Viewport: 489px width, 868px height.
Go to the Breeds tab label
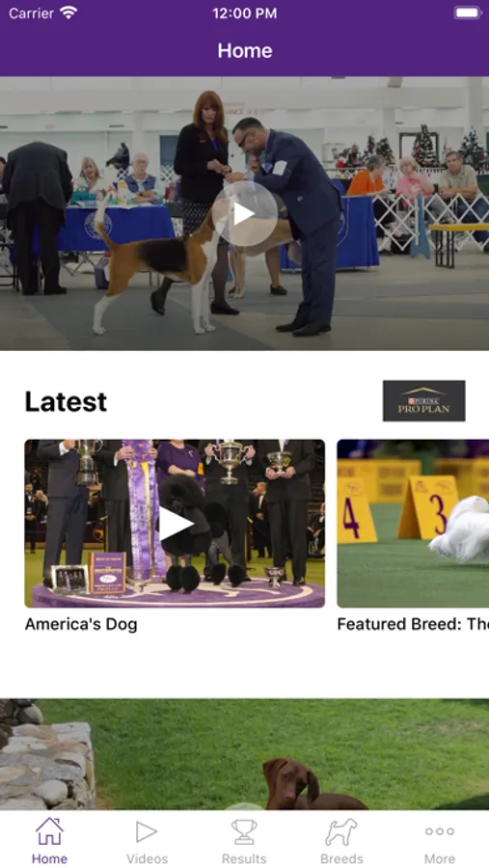pos(341,858)
